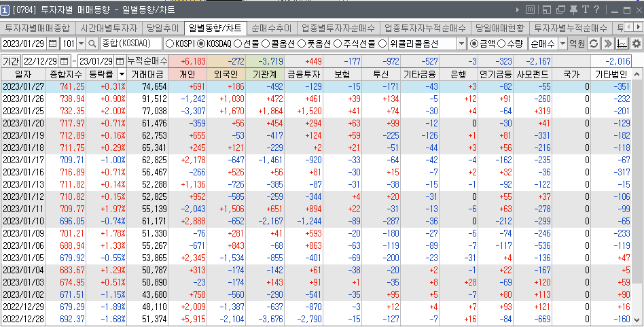Open the 시간대별투자자 tab
The image size is (644, 327).
click(107, 29)
